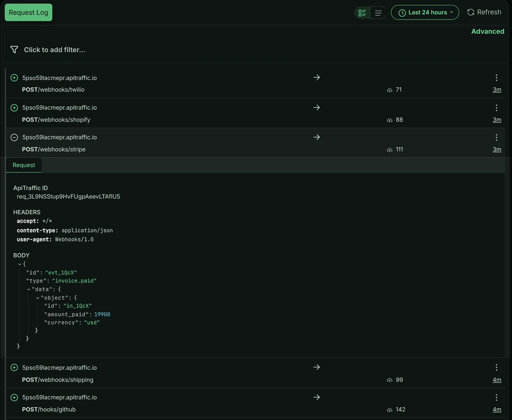Click upload size icon beside 99
The image size is (512, 420).
pos(389,380)
